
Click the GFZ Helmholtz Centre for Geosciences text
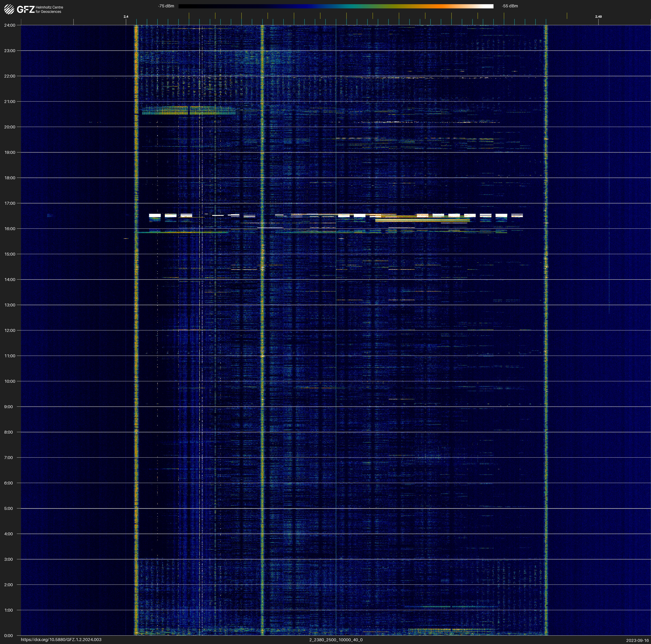pos(49,9)
